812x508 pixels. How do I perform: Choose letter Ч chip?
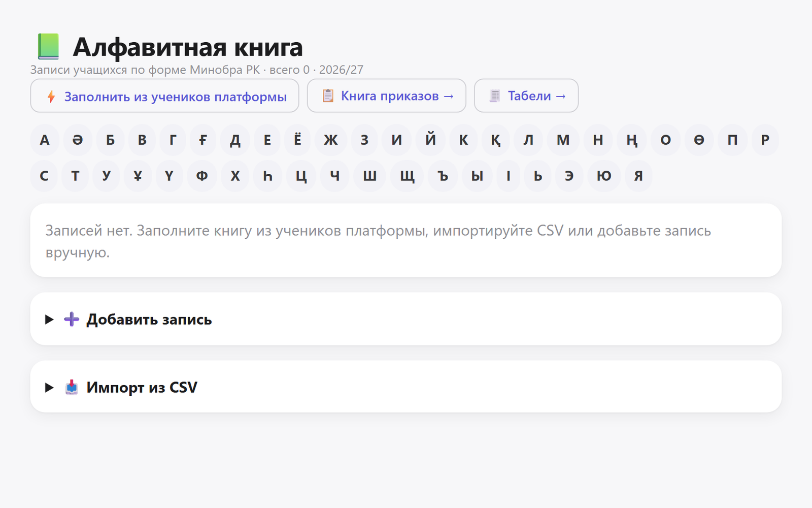pyautogui.click(x=335, y=176)
